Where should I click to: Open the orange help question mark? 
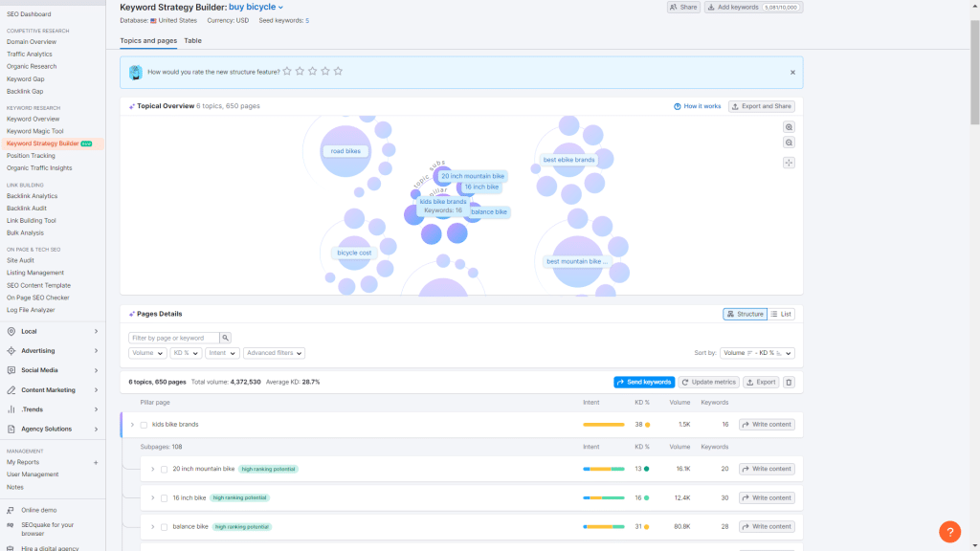click(948, 531)
